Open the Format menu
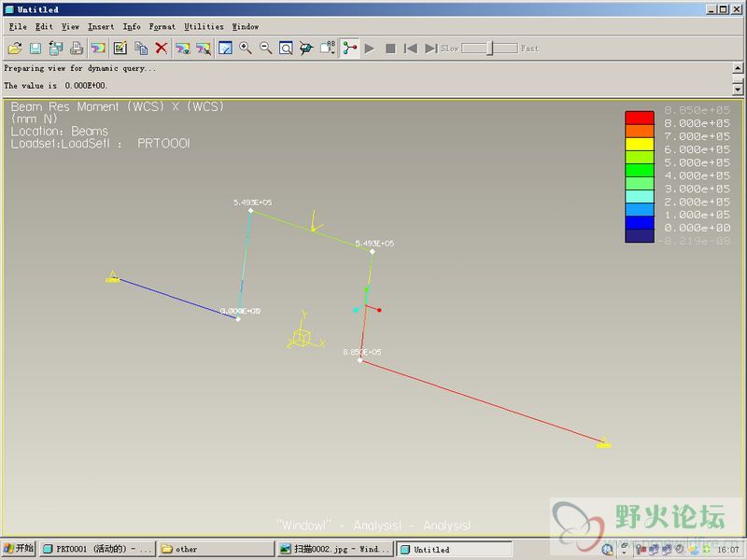This screenshot has width=747, height=560. [x=162, y=27]
